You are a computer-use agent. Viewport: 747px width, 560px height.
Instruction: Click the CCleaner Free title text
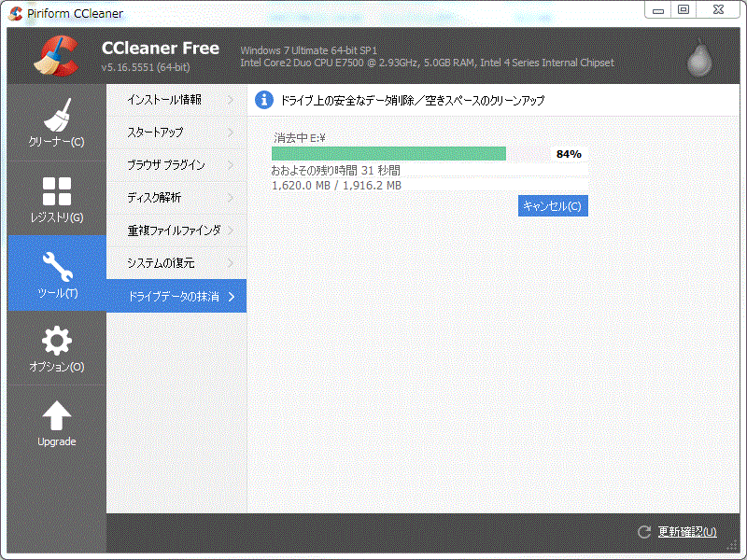[161, 49]
